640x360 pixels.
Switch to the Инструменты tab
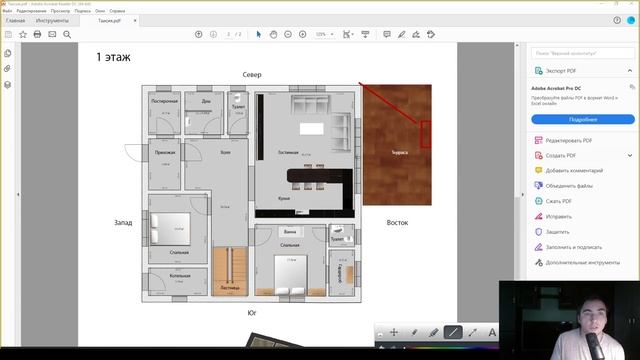coord(52,20)
